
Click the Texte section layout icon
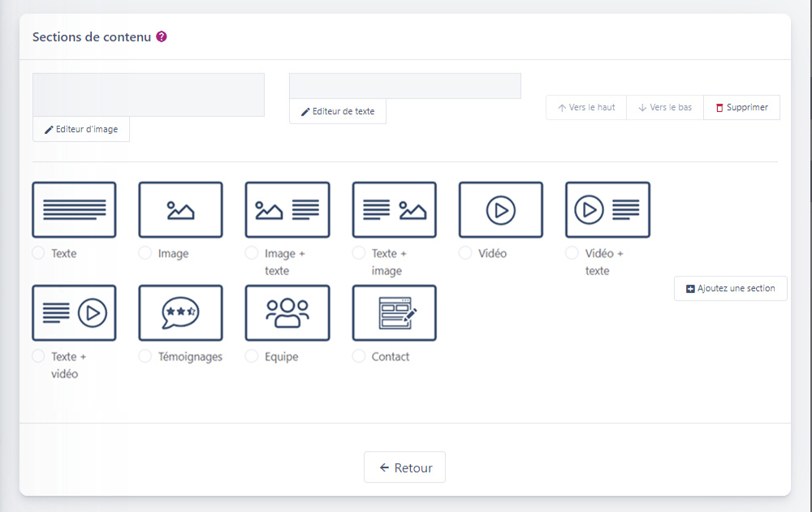coord(74,209)
